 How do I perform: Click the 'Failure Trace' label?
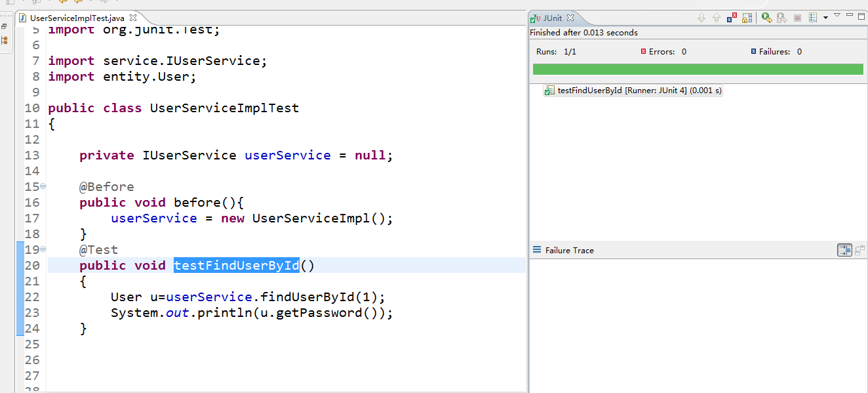point(570,250)
